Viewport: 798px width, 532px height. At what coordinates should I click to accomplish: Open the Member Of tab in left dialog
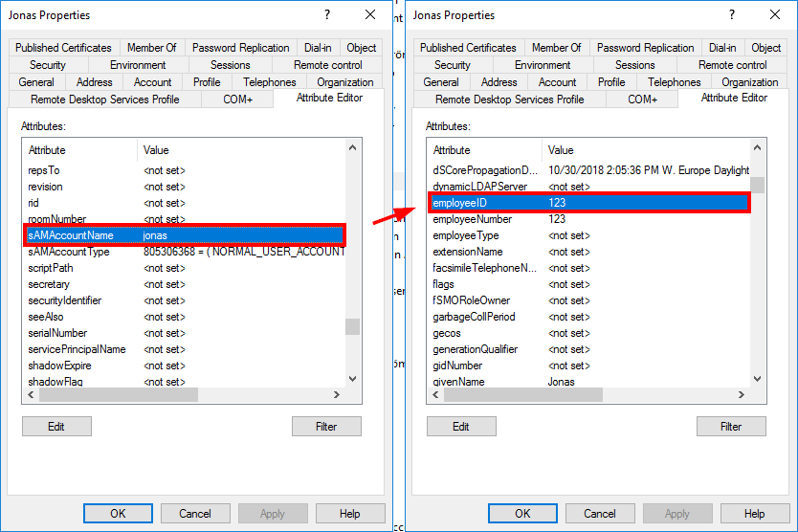click(153, 48)
